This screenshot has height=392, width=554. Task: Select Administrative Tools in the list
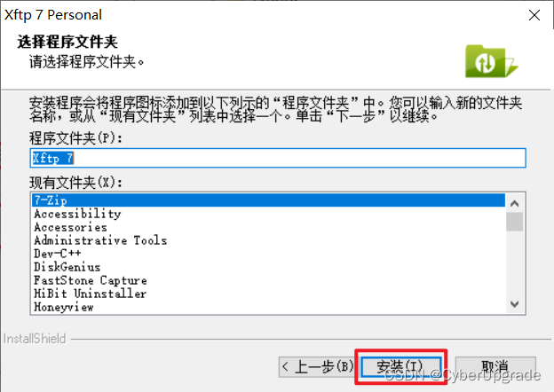(268, 240)
